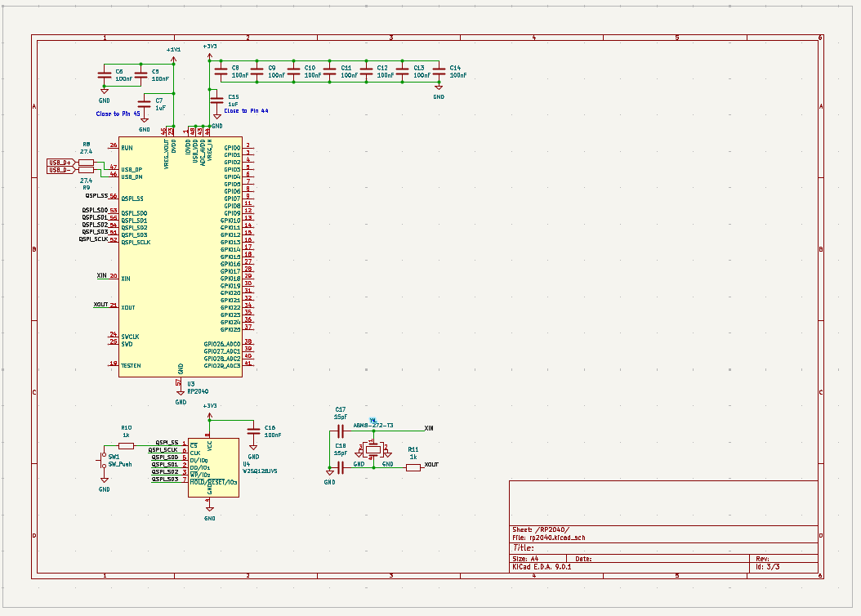Select the USB_D+ hierarchical label
Screen dimensions: 861x616
coord(60,162)
